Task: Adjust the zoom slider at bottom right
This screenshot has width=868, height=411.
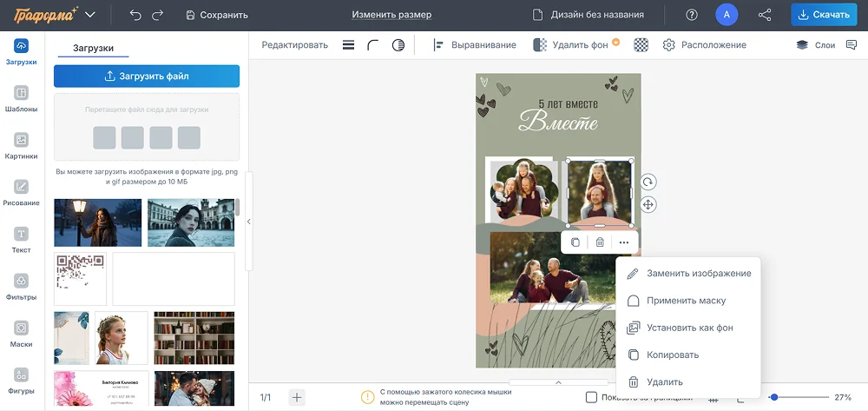Action: (x=799, y=397)
